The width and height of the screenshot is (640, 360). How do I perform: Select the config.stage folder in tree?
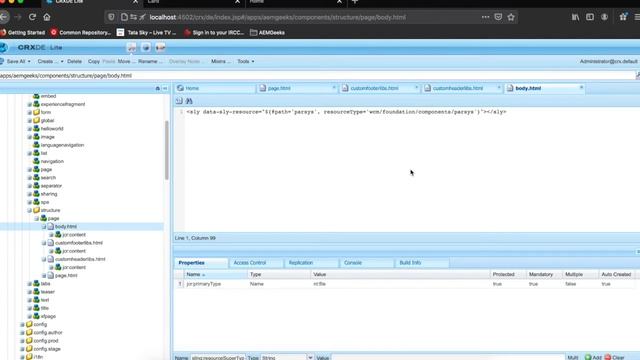(x=47, y=349)
